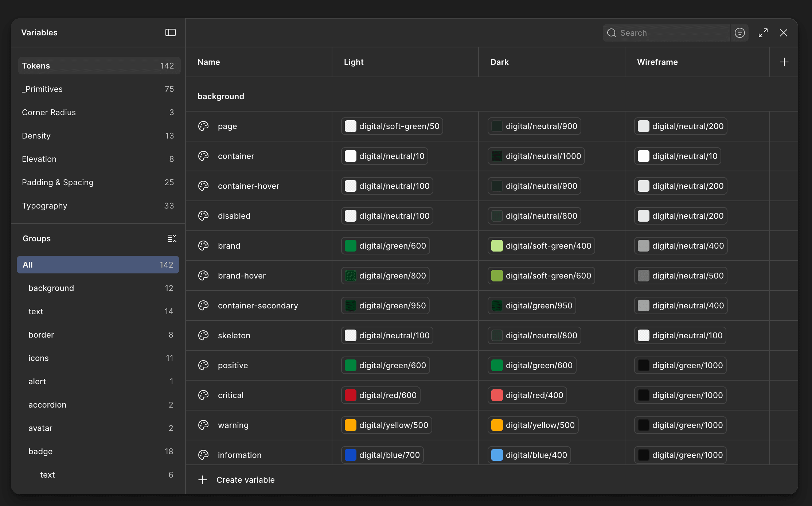Click Light digital/yellow/500 value for warning

(387, 425)
